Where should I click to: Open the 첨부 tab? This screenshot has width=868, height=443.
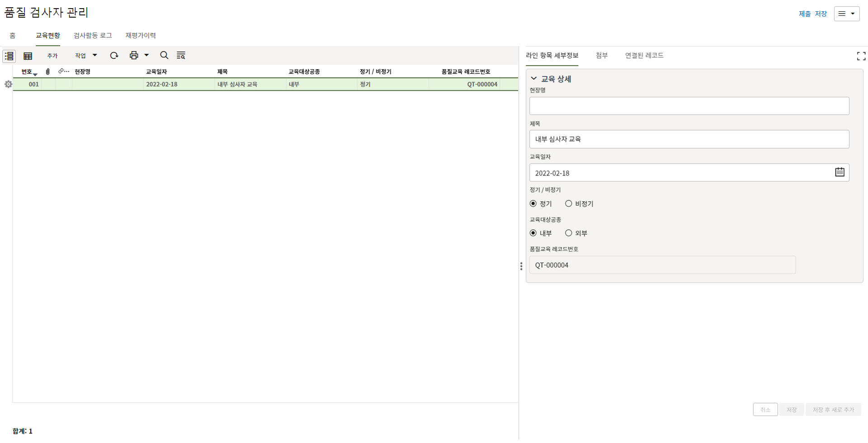click(601, 55)
